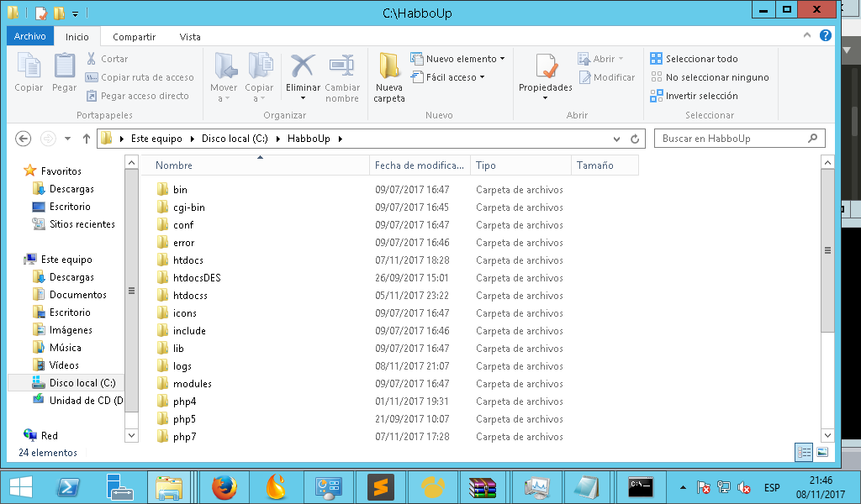Go back with the back arrow

click(23, 139)
